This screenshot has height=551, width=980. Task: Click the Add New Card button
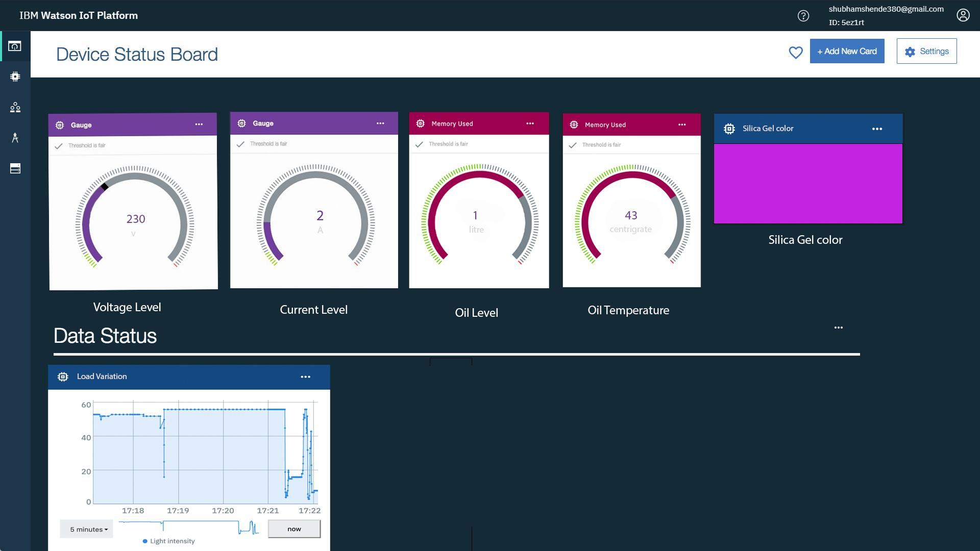847,51
